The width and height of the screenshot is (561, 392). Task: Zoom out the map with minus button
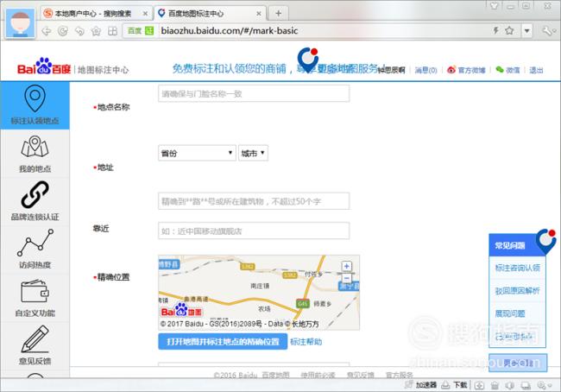(346, 278)
